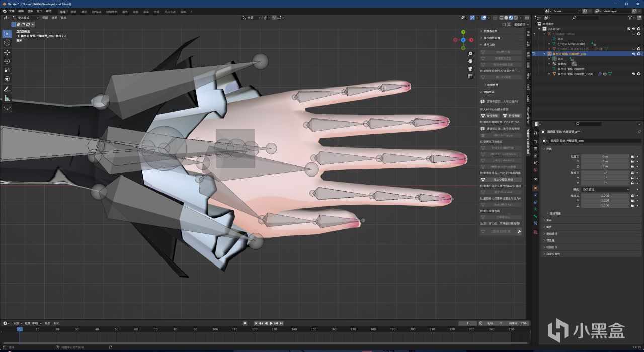Select the Rotate tool

pyautogui.click(x=7, y=61)
